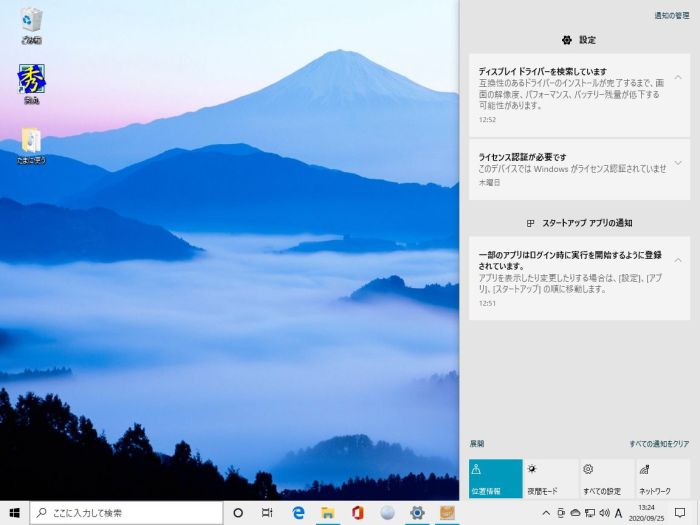Open the たまに使う desktop folder
Screen dimensions: 700x525
click(x=31, y=143)
